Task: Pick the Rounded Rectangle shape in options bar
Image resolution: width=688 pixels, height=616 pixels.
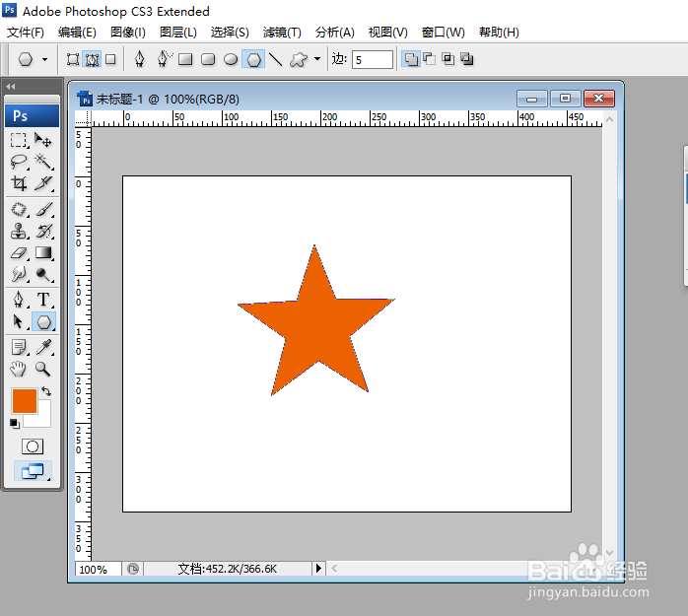Action: coord(208,59)
